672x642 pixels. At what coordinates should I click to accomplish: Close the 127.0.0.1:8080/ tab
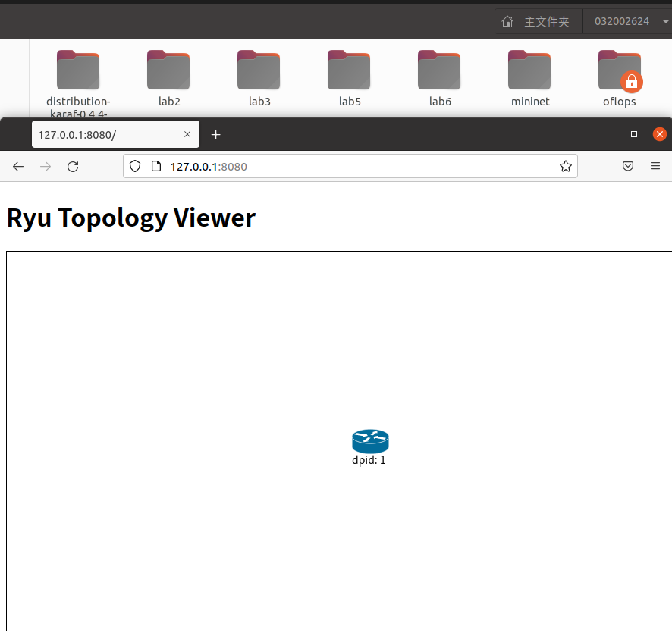point(187,134)
